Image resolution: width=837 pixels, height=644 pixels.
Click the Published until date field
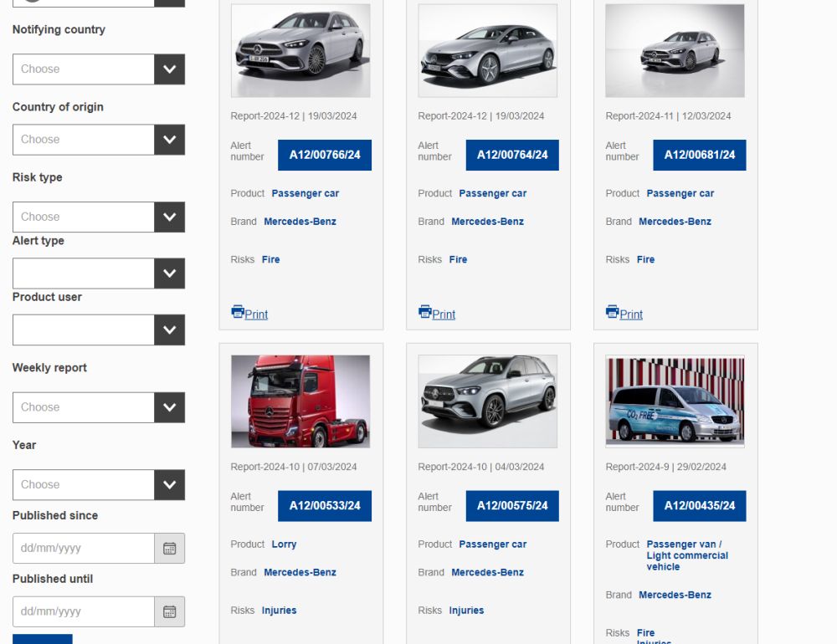click(x=84, y=612)
